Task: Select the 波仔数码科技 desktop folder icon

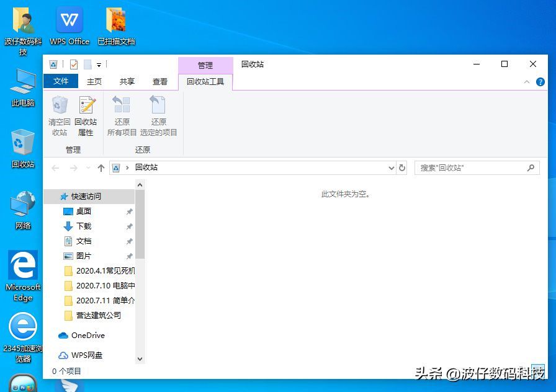Action: pos(23,31)
